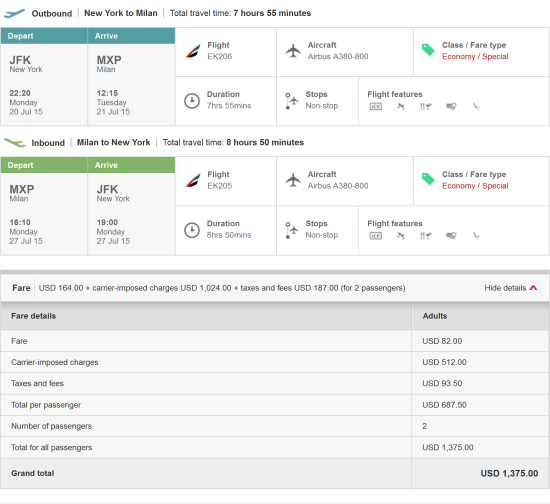
Task: Click the satellite connectivity icon on outbound flight
Action: (x=401, y=106)
